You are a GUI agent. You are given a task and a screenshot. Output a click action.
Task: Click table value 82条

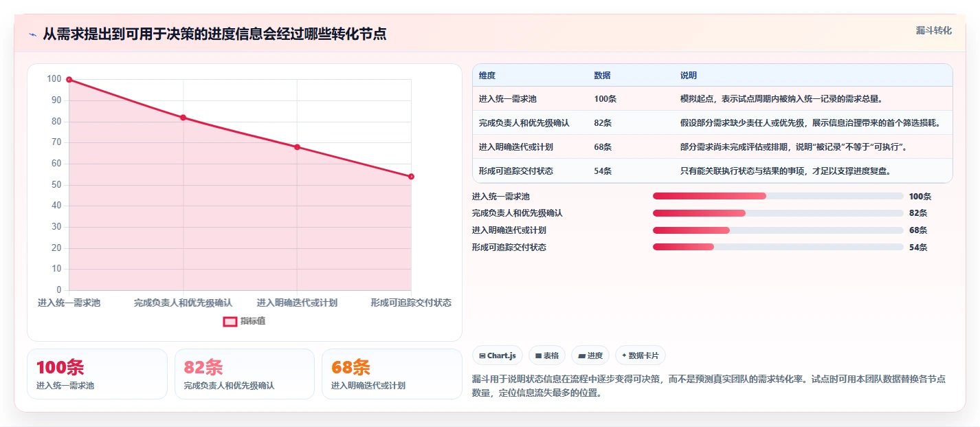(x=603, y=123)
